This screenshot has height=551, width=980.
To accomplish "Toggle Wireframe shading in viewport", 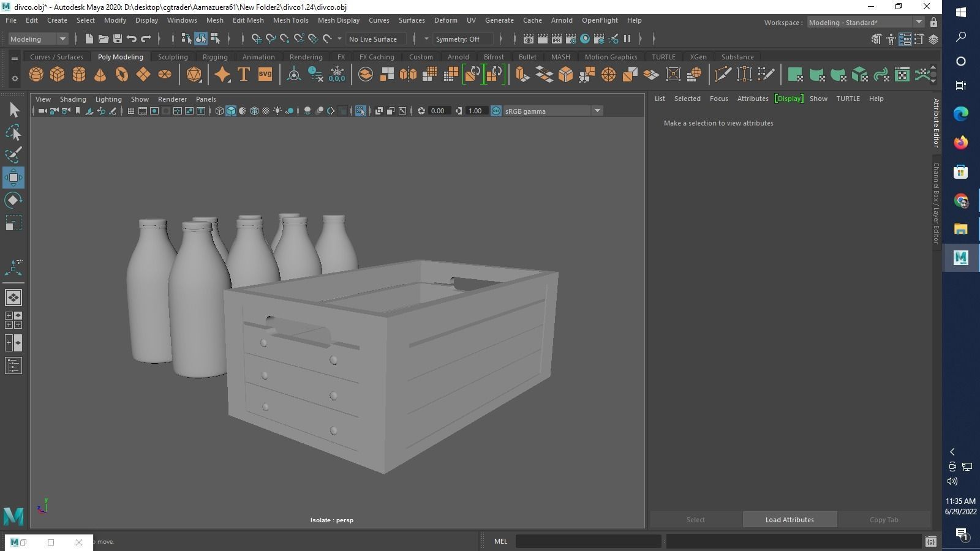I will [219, 111].
